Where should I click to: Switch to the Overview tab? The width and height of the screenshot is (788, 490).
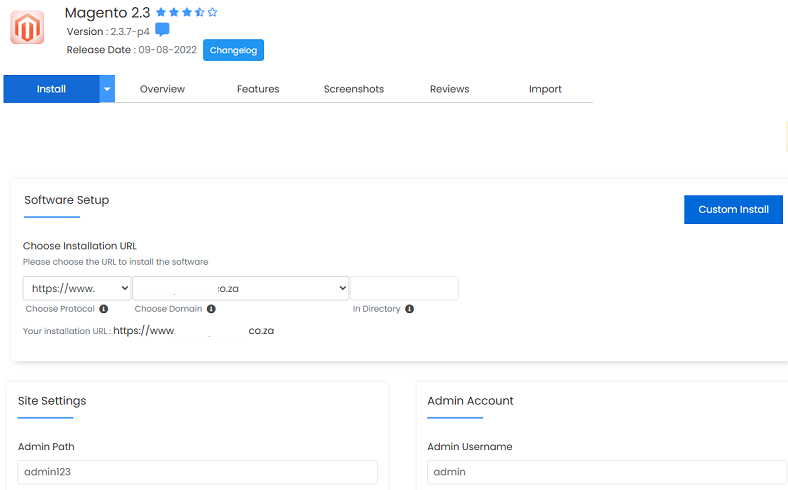pyautogui.click(x=162, y=89)
